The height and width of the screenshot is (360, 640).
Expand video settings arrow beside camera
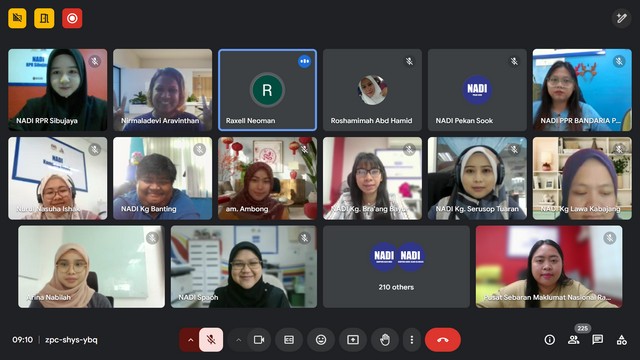238,340
